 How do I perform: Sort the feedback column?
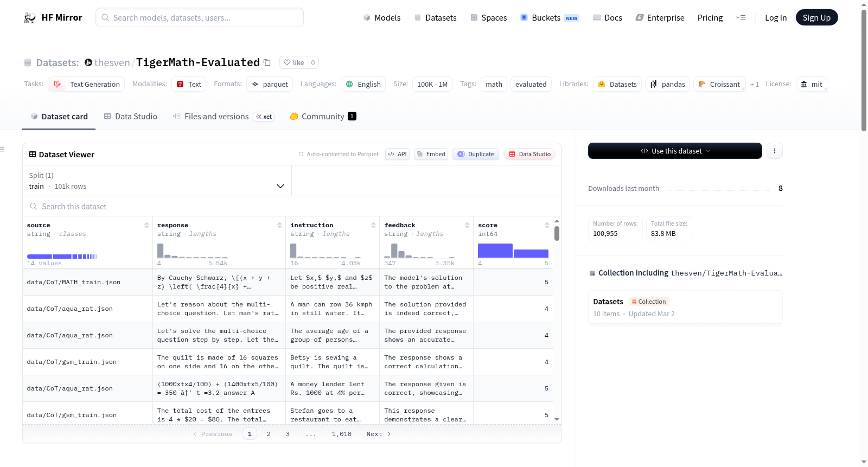(x=467, y=225)
